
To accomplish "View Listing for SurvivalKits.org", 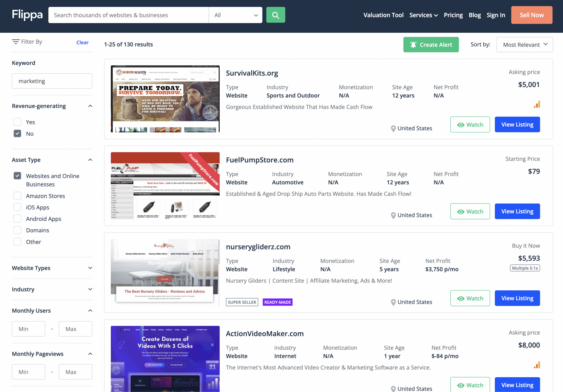I will coord(517,124).
